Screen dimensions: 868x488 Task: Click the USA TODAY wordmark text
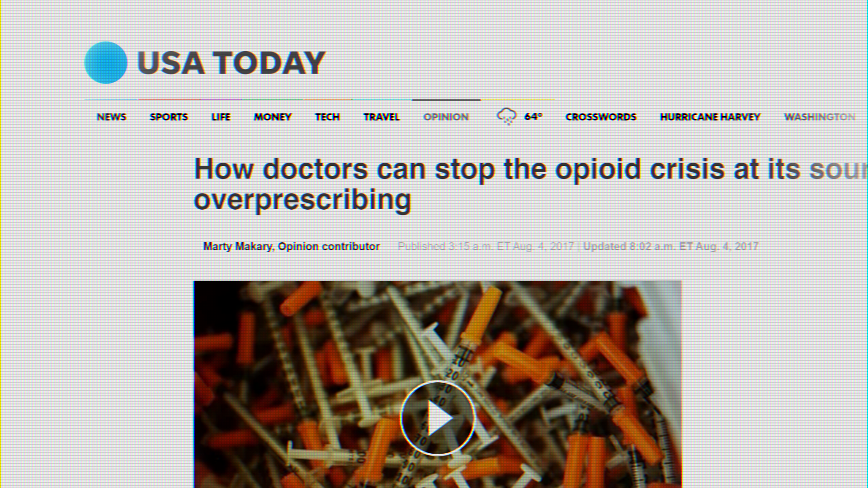click(x=231, y=63)
